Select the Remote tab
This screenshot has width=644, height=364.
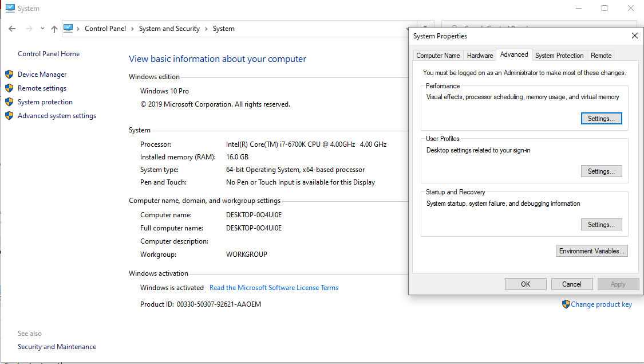(601, 56)
